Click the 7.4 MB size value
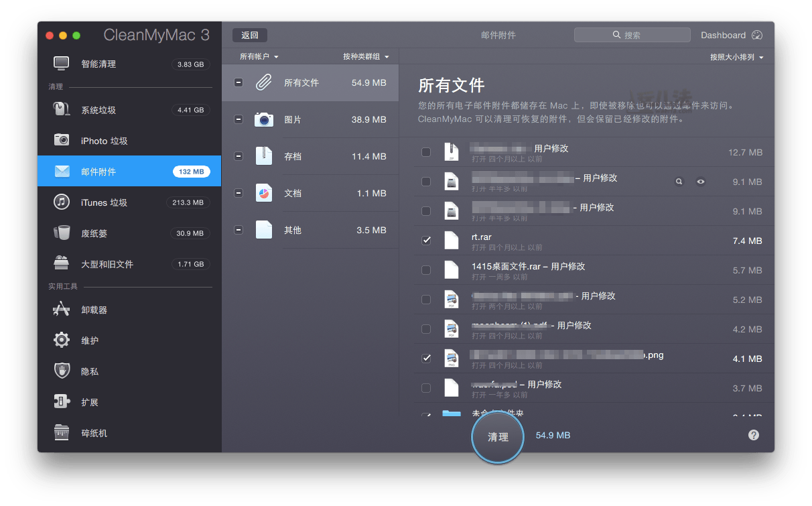 coord(748,241)
